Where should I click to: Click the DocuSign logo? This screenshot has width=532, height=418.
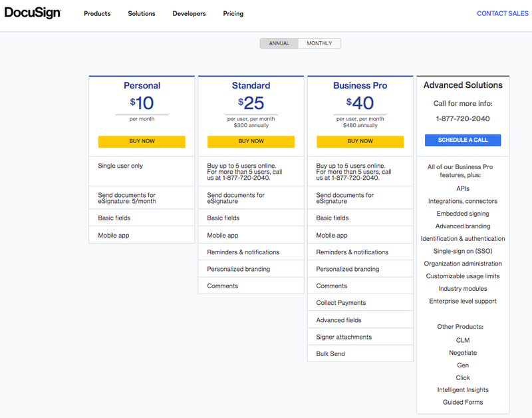click(33, 13)
